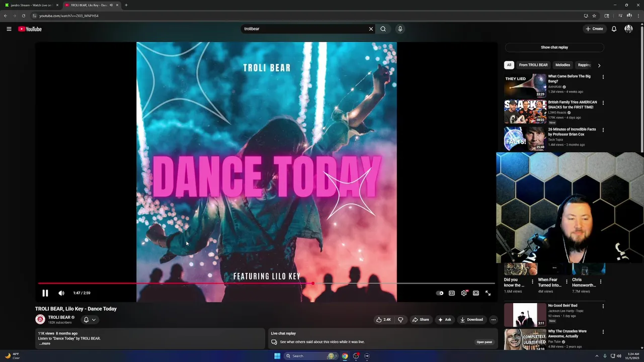Reload the page
The width and height of the screenshot is (644, 362).
(23, 16)
